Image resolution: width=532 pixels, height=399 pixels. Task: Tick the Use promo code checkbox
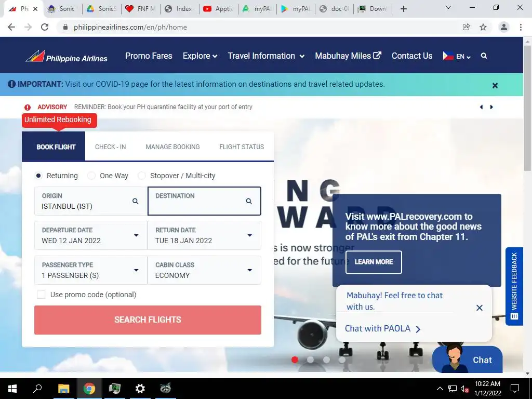click(x=41, y=295)
